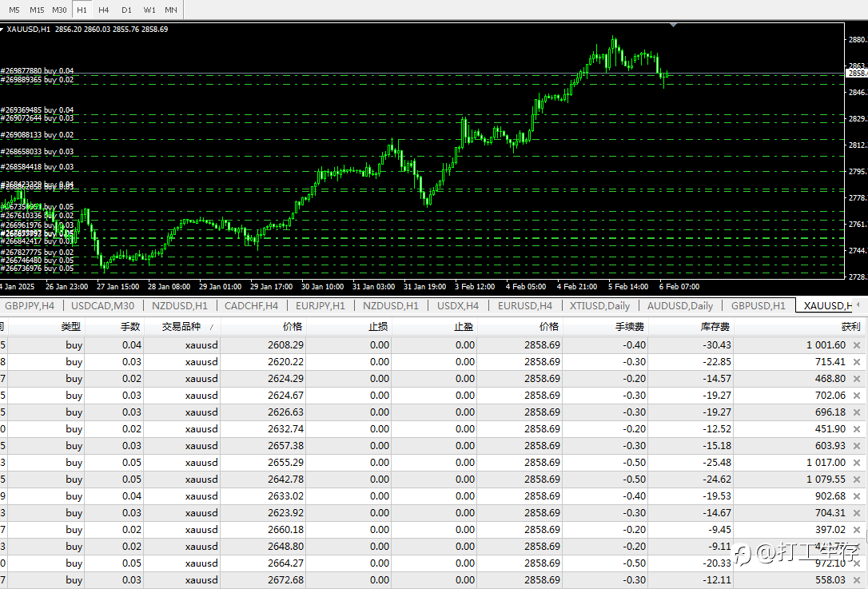This screenshot has width=868, height=589.
Task: Switch chart to M30 timeframe
Action: (x=59, y=10)
